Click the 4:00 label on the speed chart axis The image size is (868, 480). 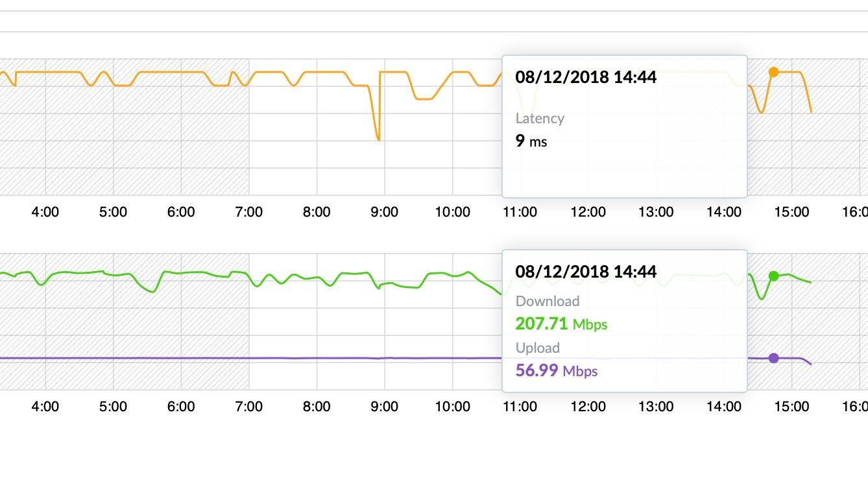point(45,407)
